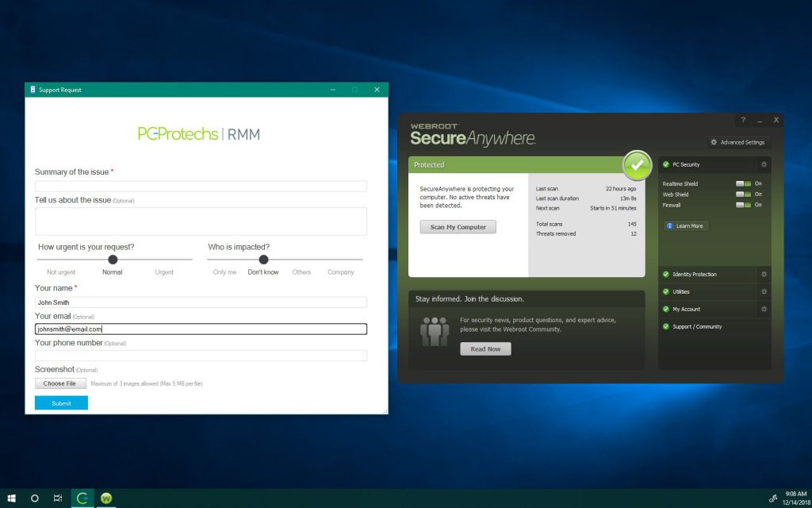Click the Read Now button
This screenshot has height=508, width=812.
(485, 349)
